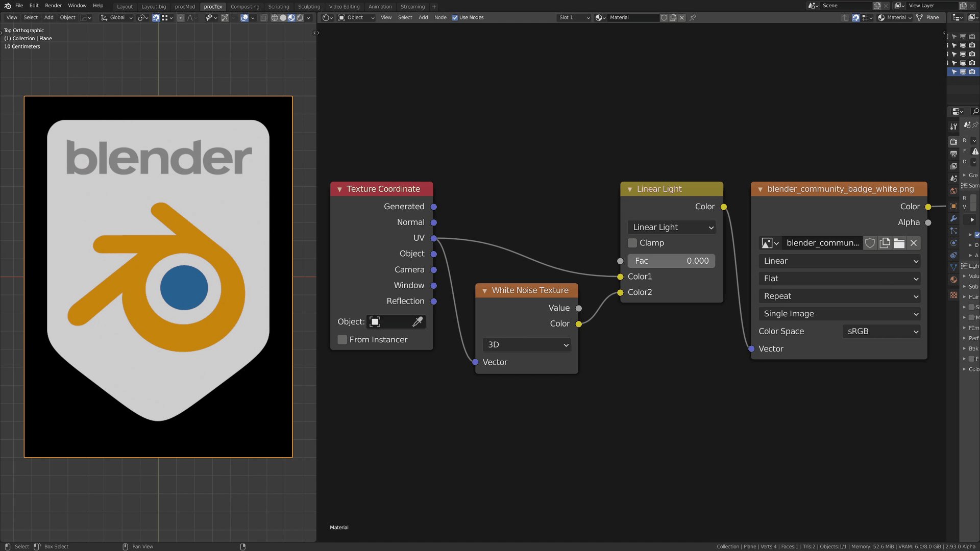Open node editor Node menu
This screenshot has width=980, height=551.
440,17
